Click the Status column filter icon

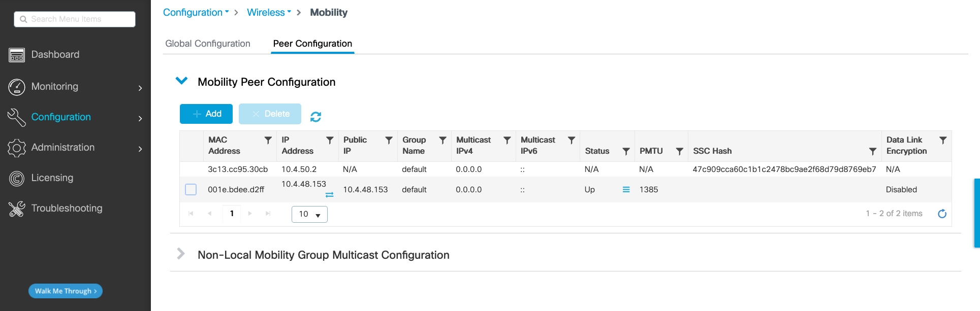(x=626, y=151)
